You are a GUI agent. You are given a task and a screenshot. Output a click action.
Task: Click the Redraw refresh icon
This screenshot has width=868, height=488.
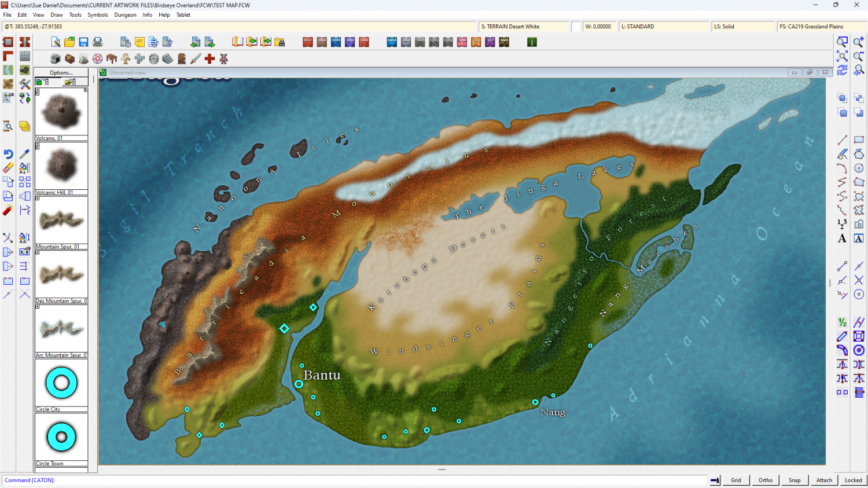[843, 70]
